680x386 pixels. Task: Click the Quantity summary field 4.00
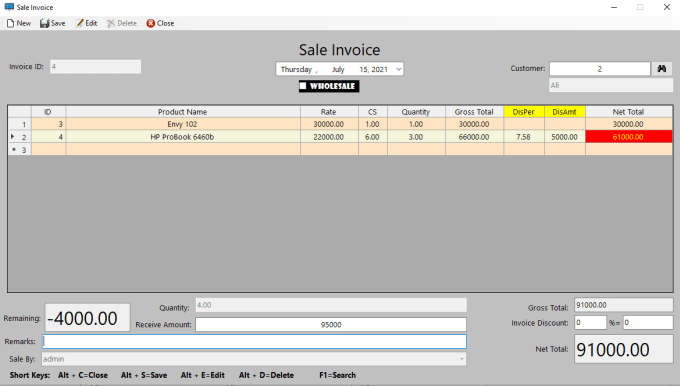coord(331,305)
